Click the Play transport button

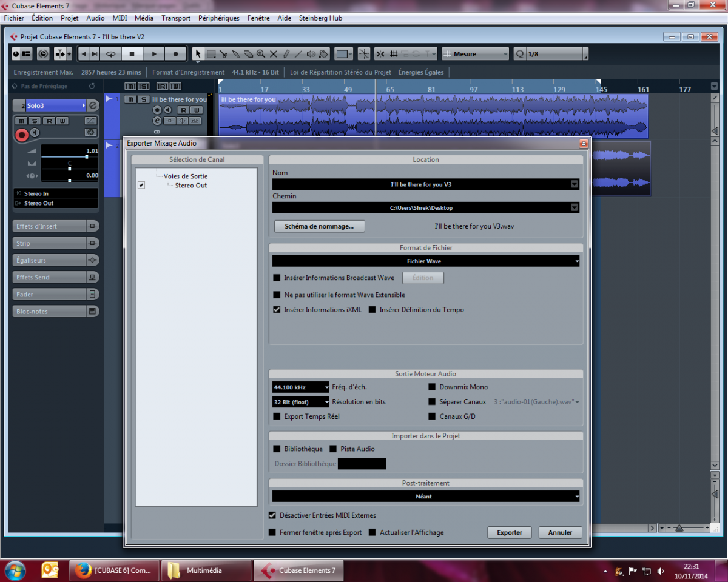[154, 54]
